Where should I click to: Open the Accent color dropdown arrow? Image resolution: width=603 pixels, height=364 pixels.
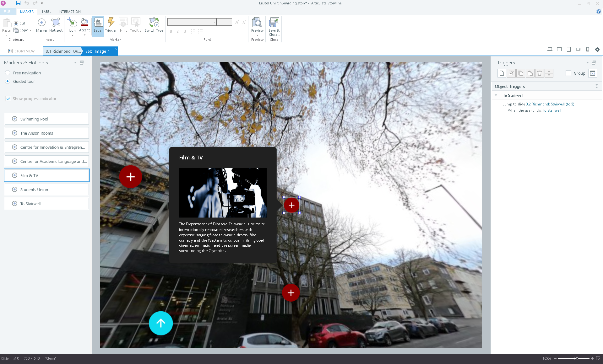point(84,35)
